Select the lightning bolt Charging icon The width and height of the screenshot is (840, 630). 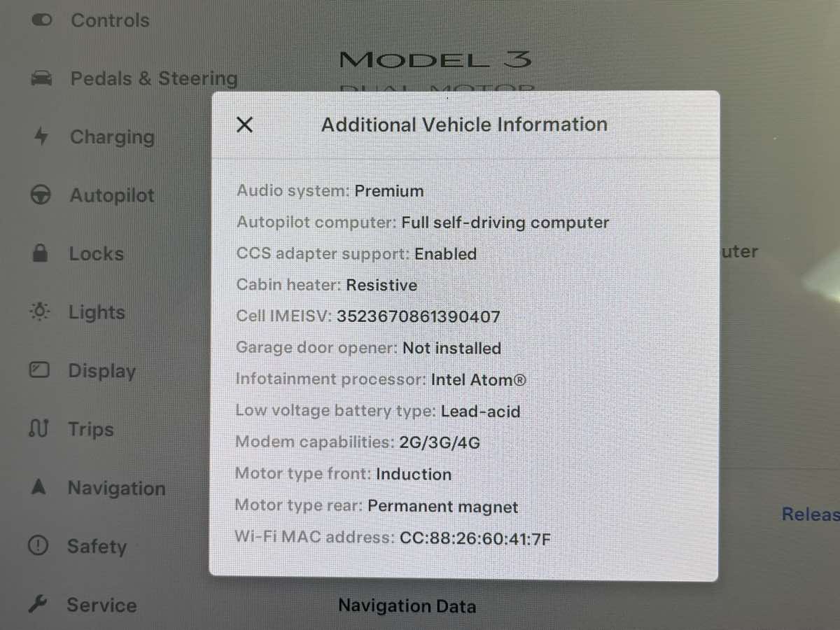coord(41,136)
